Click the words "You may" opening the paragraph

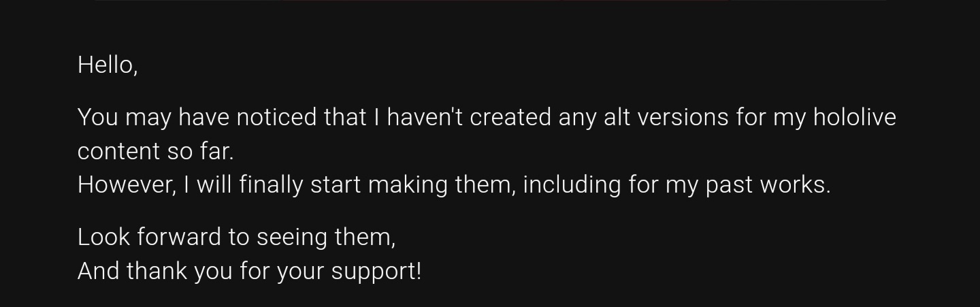click(x=124, y=118)
